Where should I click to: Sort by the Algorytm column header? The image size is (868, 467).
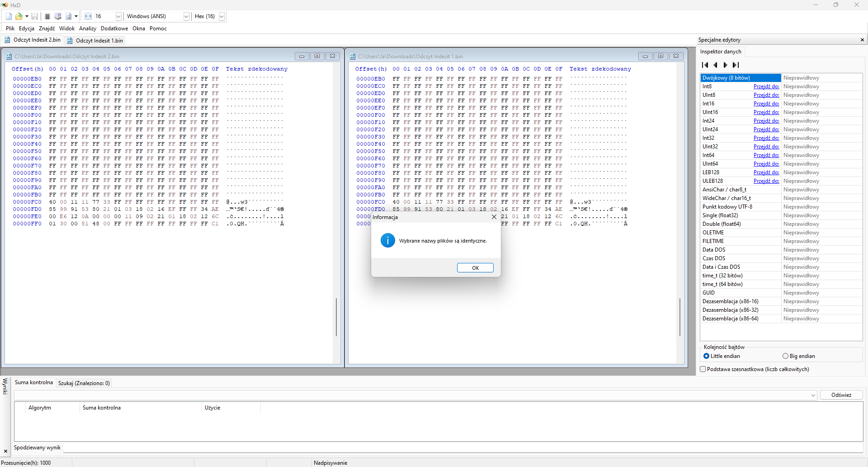(52, 408)
